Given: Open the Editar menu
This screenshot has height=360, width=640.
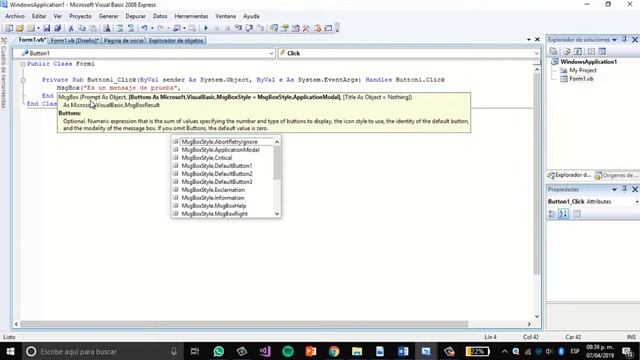Looking at the screenshot, I should point(39,16).
